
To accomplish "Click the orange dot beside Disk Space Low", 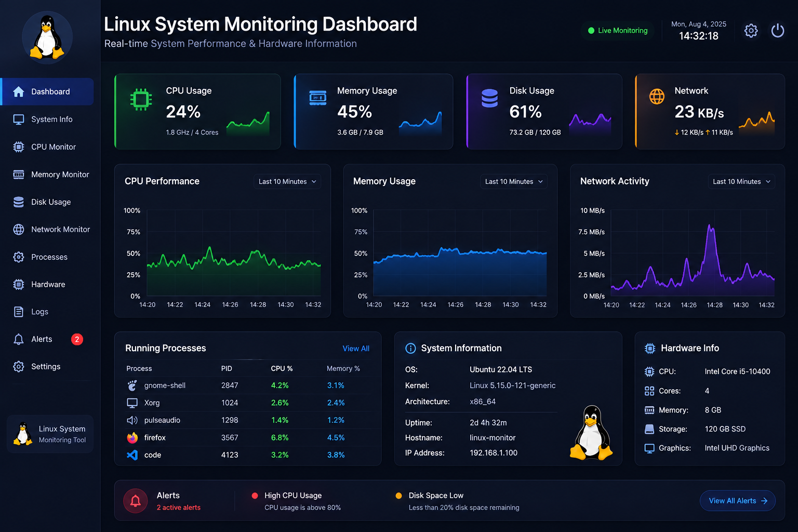I will point(398,496).
